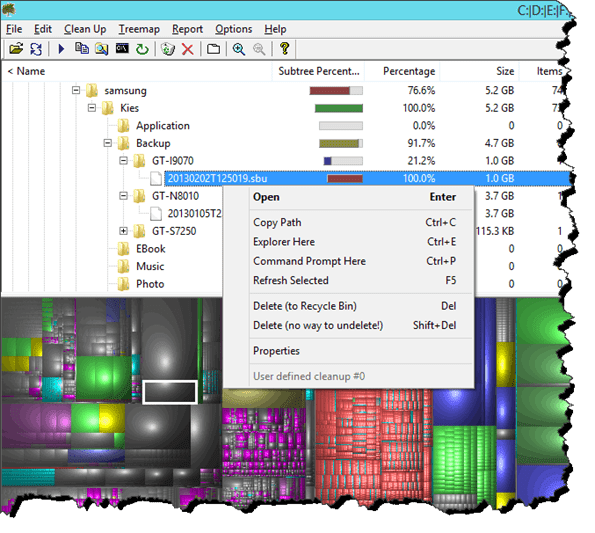This screenshot has height=533, width=595.
Task: Click the GT-S7250 folder icon
Action: pos(139,231)
